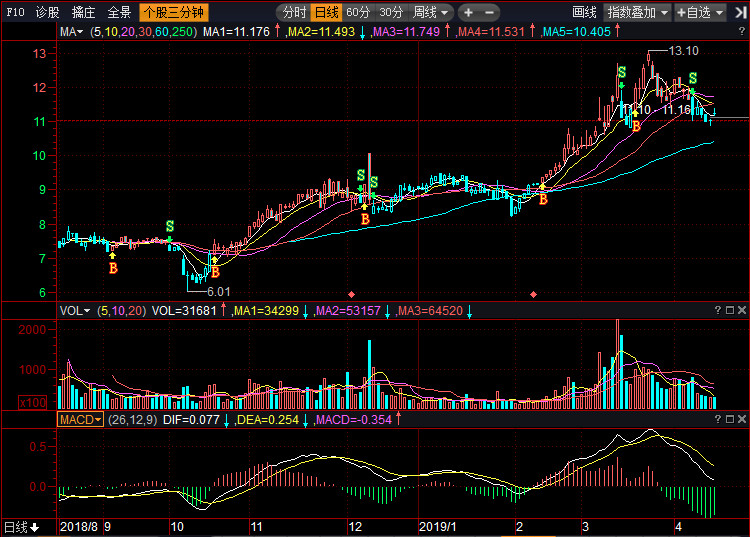Switch to 分时 intraday chart view
Screen dimensions: 750x537
(x=294, y=13)
